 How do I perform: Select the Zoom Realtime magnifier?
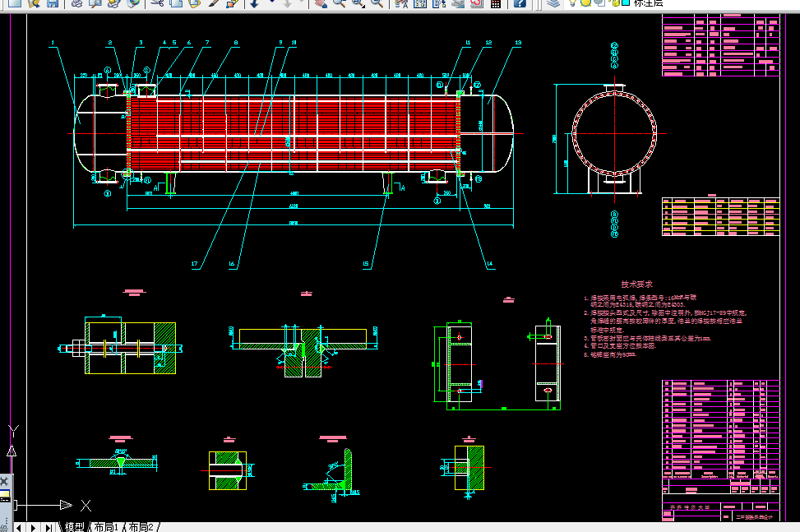point(339,3)
